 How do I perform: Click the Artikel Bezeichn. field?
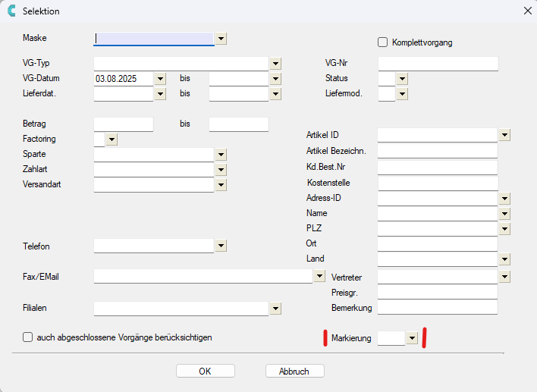pos(438,151)
